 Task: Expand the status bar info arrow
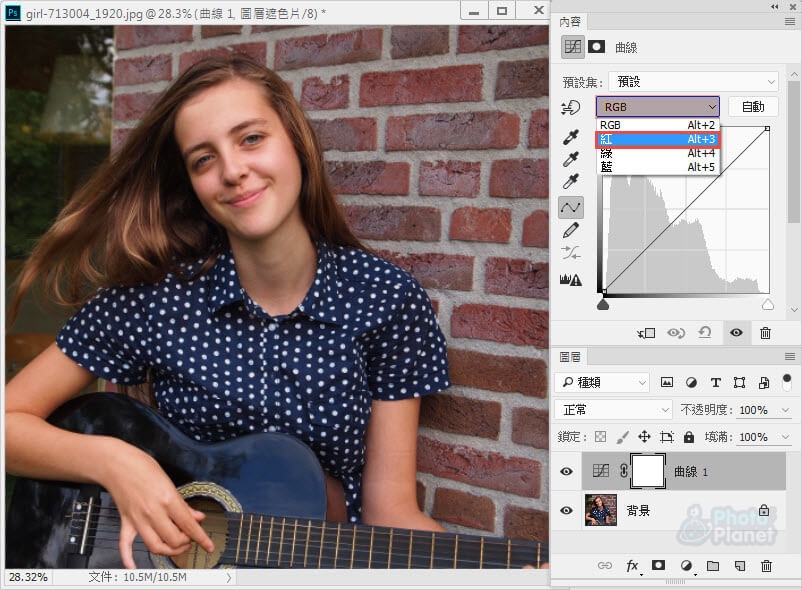pyautogui.click(x=229, y=578)
